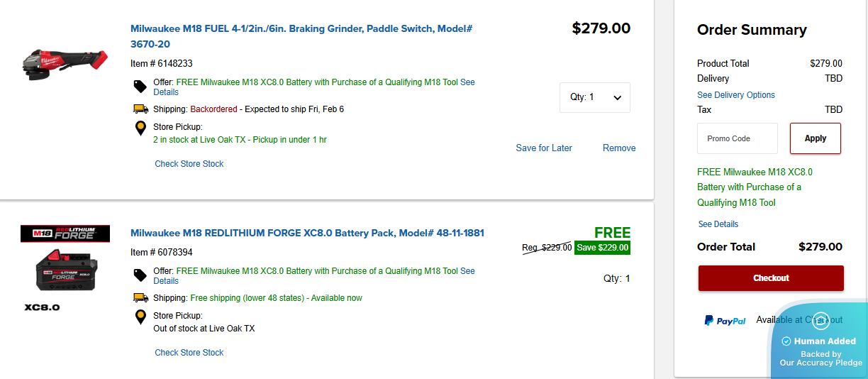
Task: Open the REDLITHIUM FORGE XC8.0 Battery Pack link
Action: [x=307, y=233]
